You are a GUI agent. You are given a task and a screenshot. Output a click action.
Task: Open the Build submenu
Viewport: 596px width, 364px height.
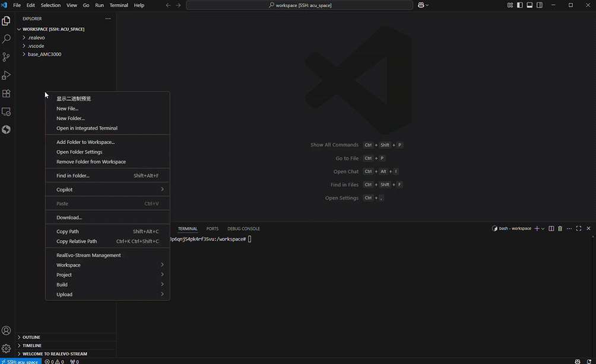107,285
